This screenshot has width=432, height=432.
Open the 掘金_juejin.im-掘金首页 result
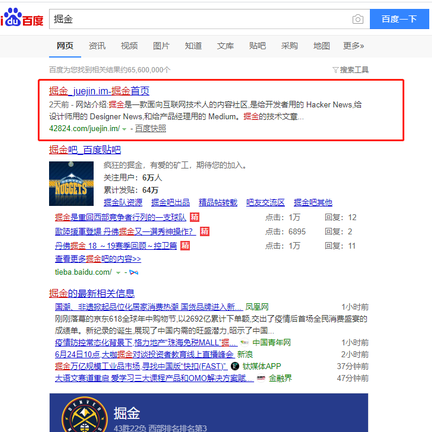pos(99,91)
